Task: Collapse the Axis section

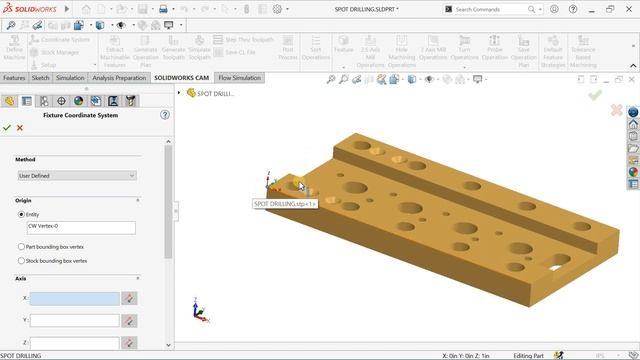Action: coord(138,278)
